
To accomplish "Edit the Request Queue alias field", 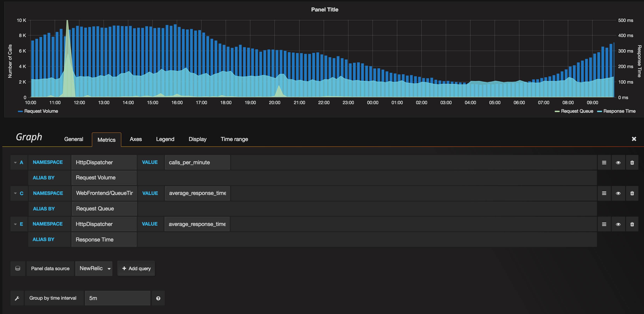I will pos(104,209).
